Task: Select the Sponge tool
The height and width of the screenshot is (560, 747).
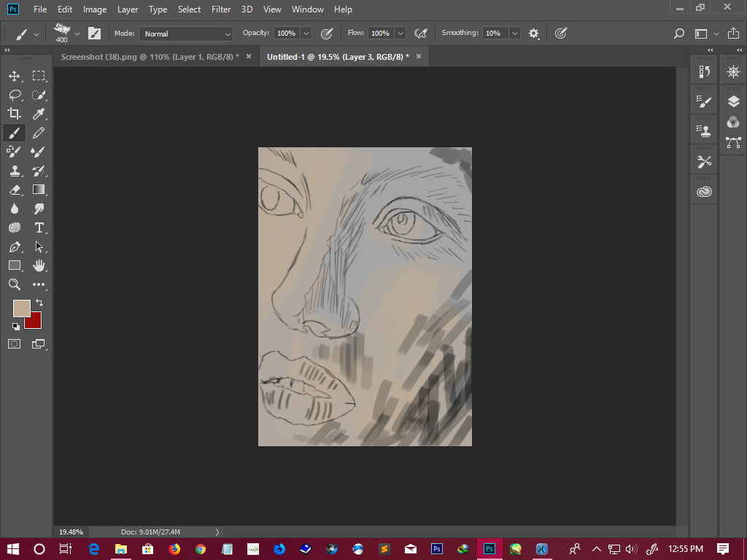Action: tap(15, 227)
